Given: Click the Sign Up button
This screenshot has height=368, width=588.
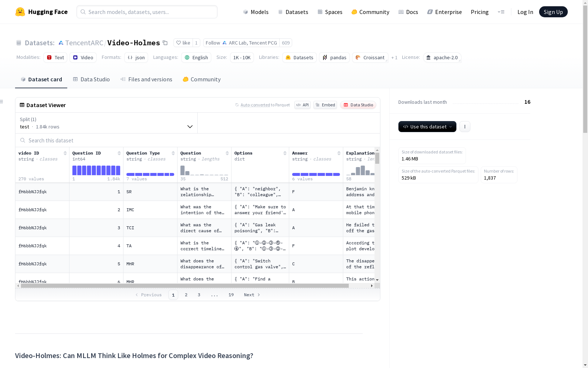Looking at the screenshot, I should pos(553,12).
